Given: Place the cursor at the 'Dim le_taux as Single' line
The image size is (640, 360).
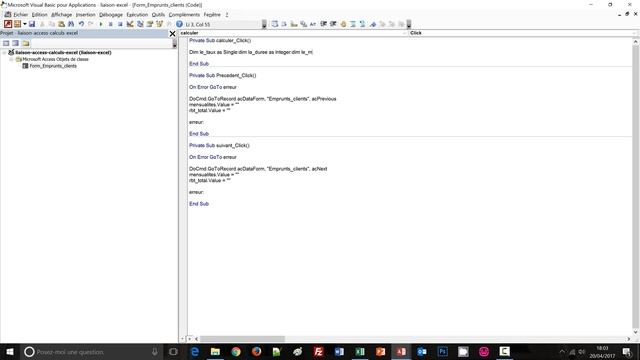Looking at the screenshot, I should pyautogui.click(x=251, y=52).
